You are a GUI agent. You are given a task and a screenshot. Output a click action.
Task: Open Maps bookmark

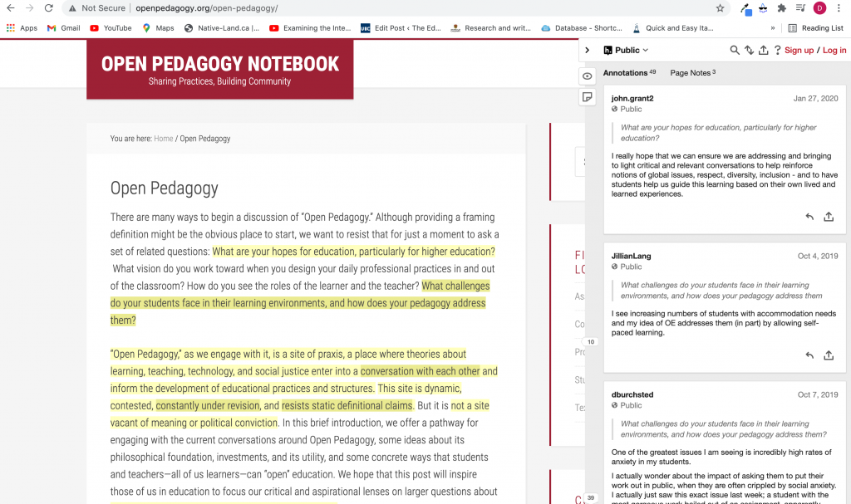(158, 28)
